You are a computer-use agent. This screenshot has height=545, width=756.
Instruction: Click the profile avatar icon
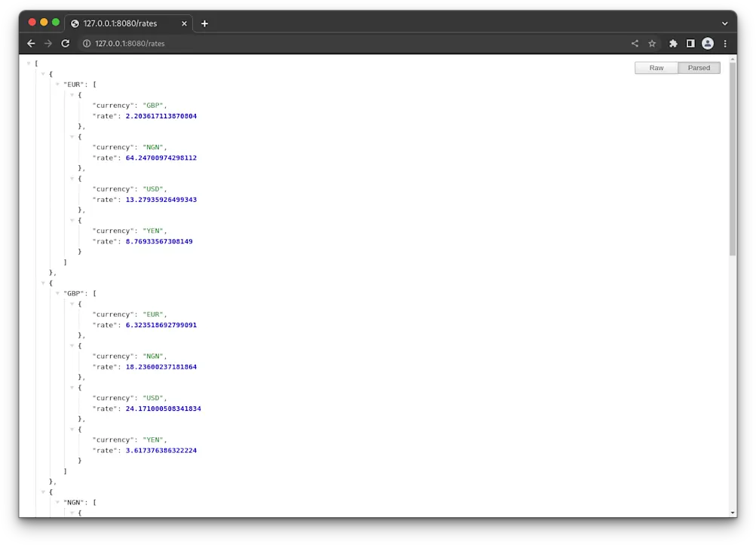pyautogui.click(x=707, y=43)
